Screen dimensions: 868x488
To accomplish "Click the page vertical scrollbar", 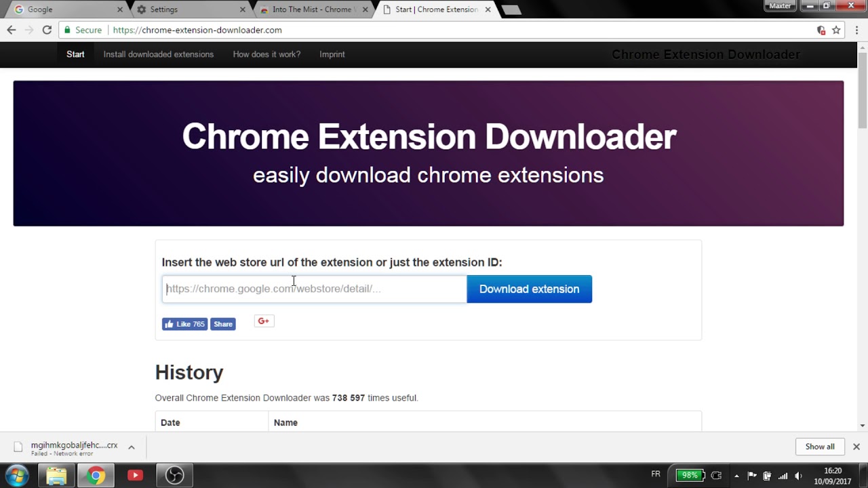I will [863, 91].
